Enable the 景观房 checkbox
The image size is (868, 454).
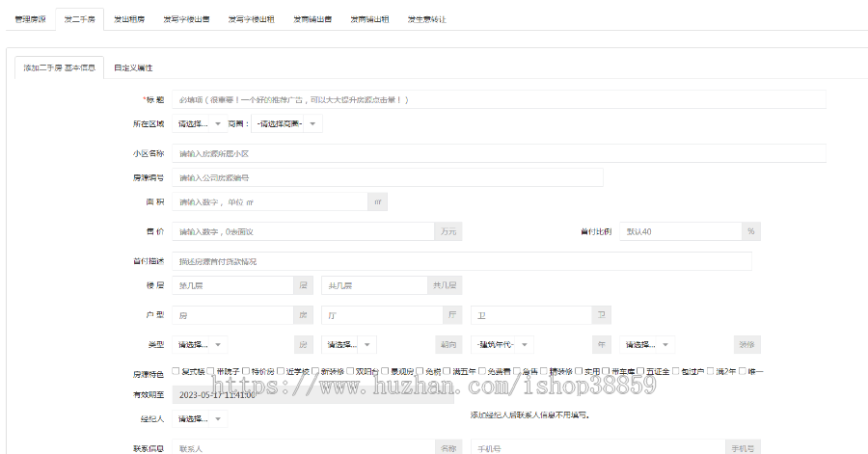click(x=385, y=371)
